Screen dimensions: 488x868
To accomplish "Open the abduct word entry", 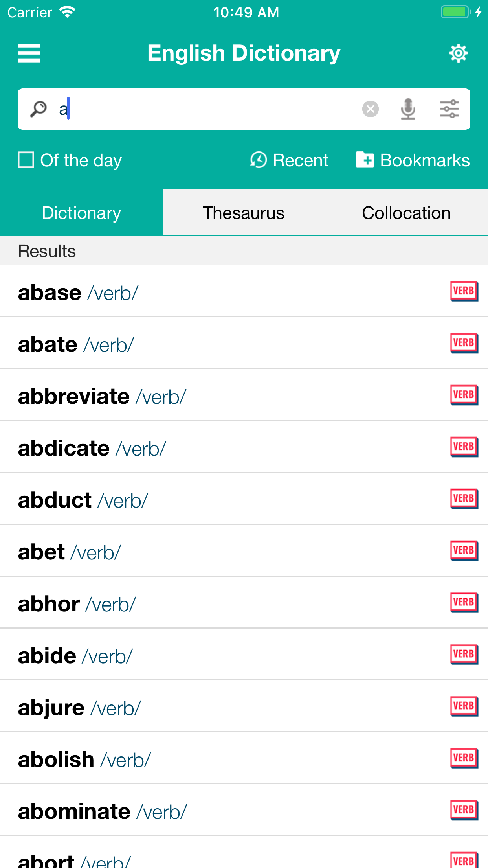I will pos(83,500).
